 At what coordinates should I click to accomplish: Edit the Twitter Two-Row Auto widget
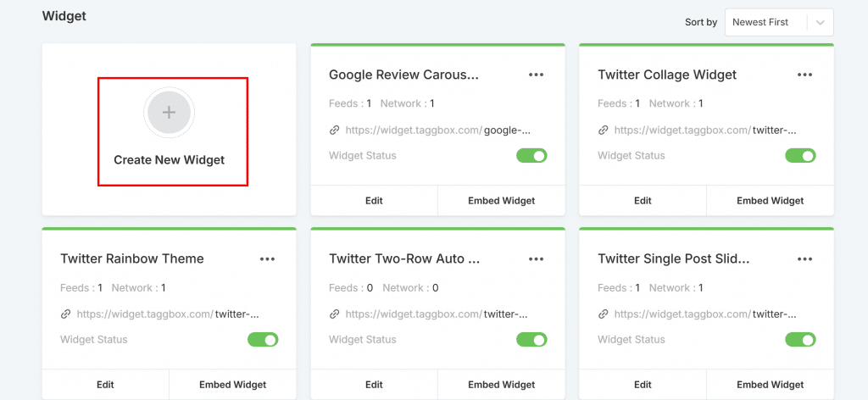(x=374, y=385)
